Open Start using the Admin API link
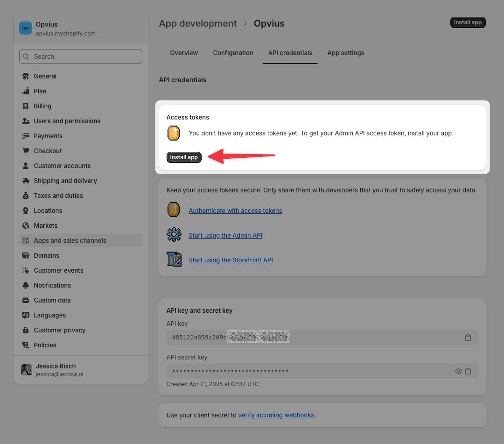 pyautogui.click(x=225, y=235)
